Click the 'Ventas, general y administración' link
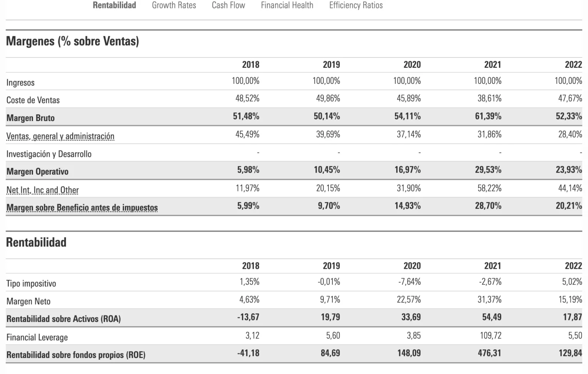 60,136
